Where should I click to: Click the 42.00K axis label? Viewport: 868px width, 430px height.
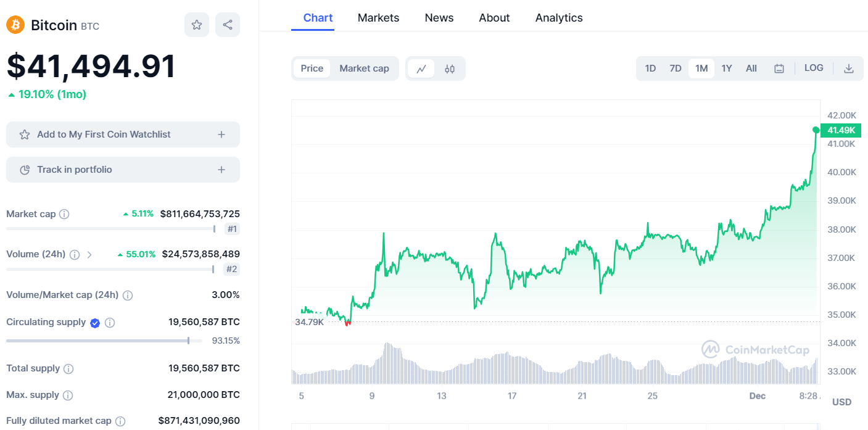point(841,115)
